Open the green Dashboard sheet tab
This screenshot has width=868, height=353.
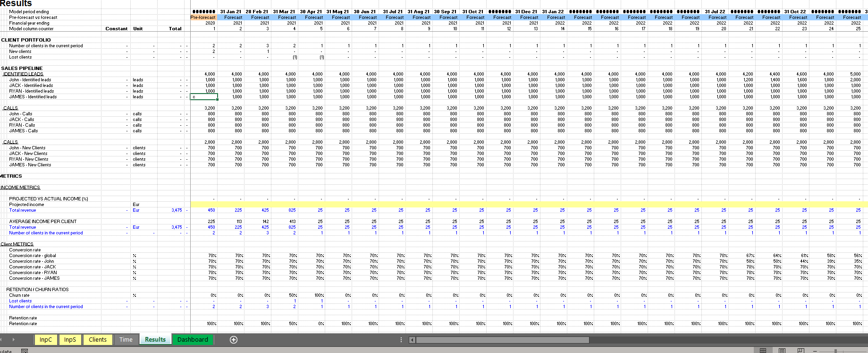(x=193, y=339)
